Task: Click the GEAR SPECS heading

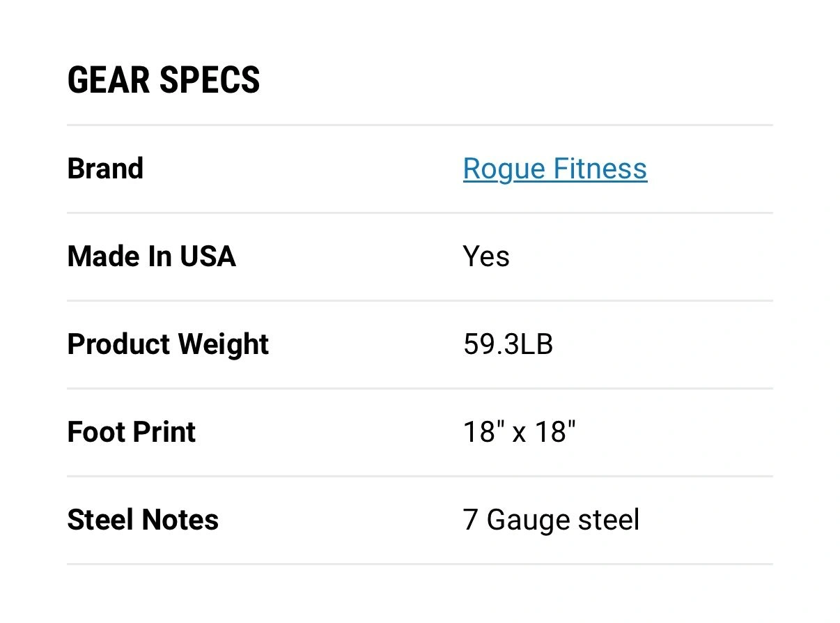Action: coord(164,80)
